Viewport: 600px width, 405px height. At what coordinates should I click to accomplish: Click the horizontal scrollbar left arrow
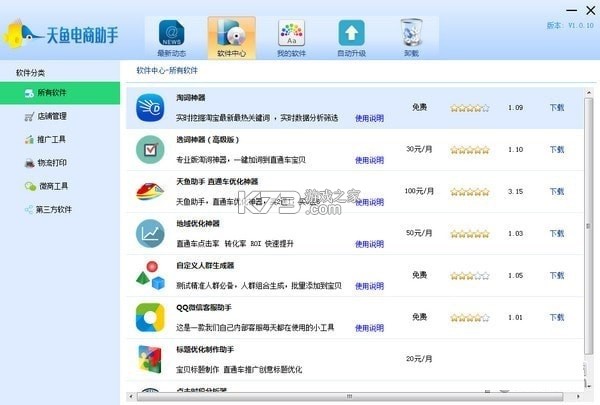131,397
